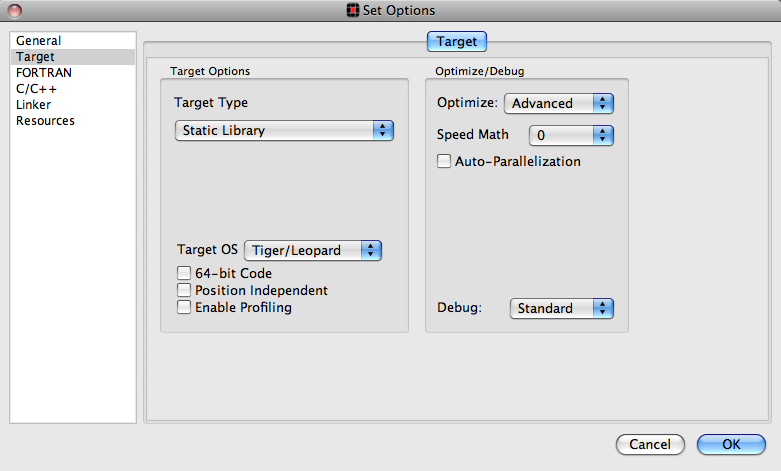The image size is (781, 471).
Task: Confirm settings with the OK button
Action: [731, 444]
